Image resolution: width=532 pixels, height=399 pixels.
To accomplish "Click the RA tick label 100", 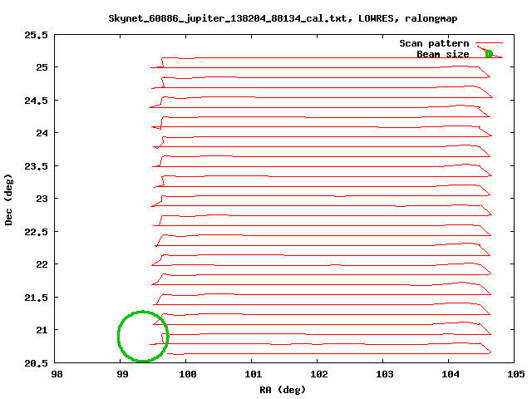I will pos(188,374).
